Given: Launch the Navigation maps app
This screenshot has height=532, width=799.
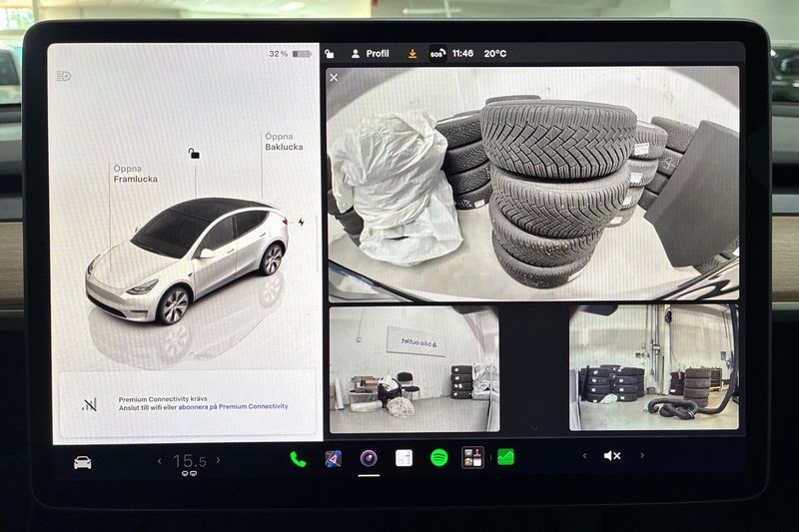Looking at the screenshot, I should pos(334,459).
